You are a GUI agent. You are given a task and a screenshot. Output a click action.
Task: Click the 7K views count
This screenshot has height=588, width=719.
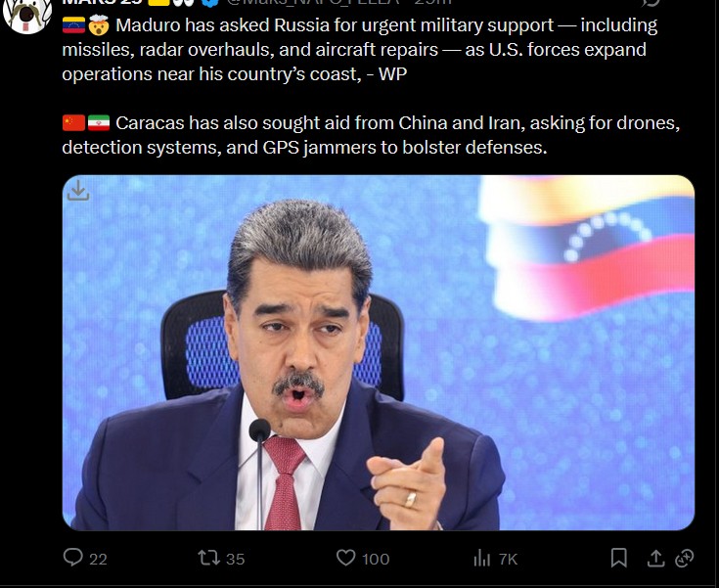tap(508, 559)
